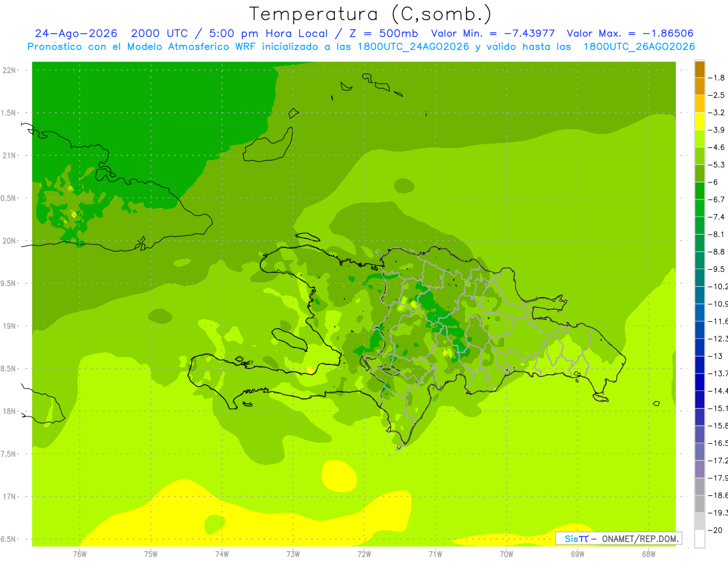Viewport: 728px width, 562px height.
Task: Click the color bar label "-6"
Action: tap(713, 182)
